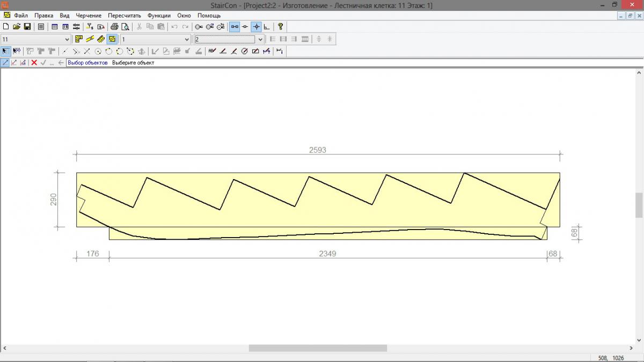Open the Черчение menu
Image resolution: width=644 pixels, height=362 pixels.
[x=89, y=16]
